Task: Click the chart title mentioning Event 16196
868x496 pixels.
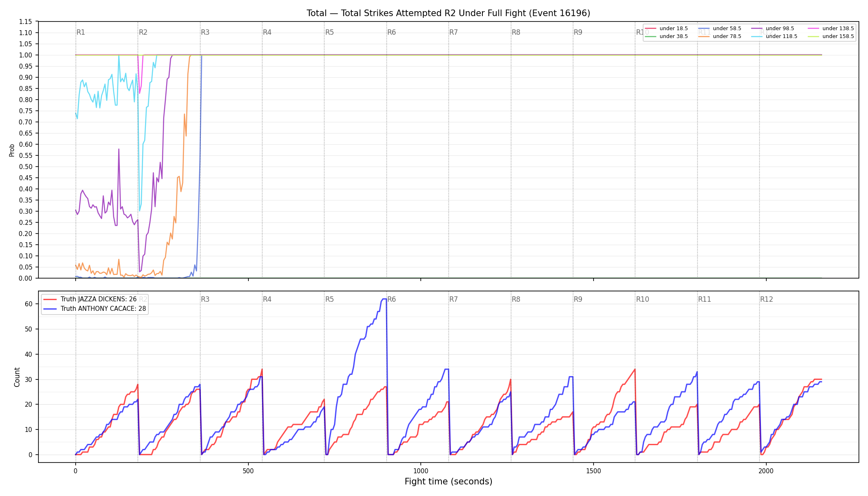Action: coord(448,13)
